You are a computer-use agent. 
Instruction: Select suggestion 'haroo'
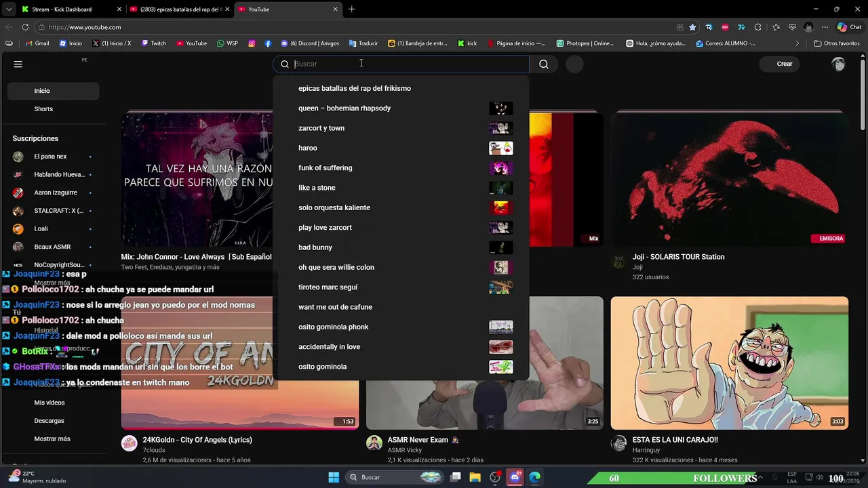pyautogui.click(x=401, y=148)
